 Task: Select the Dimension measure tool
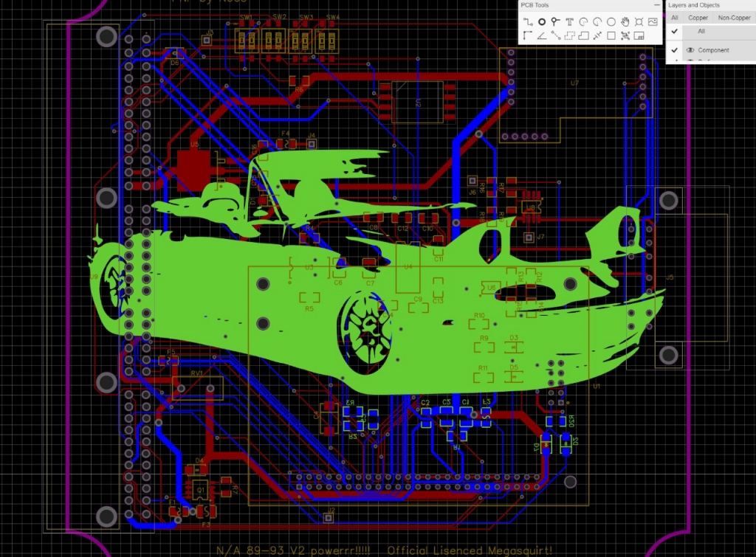click(x=597, y=35)
